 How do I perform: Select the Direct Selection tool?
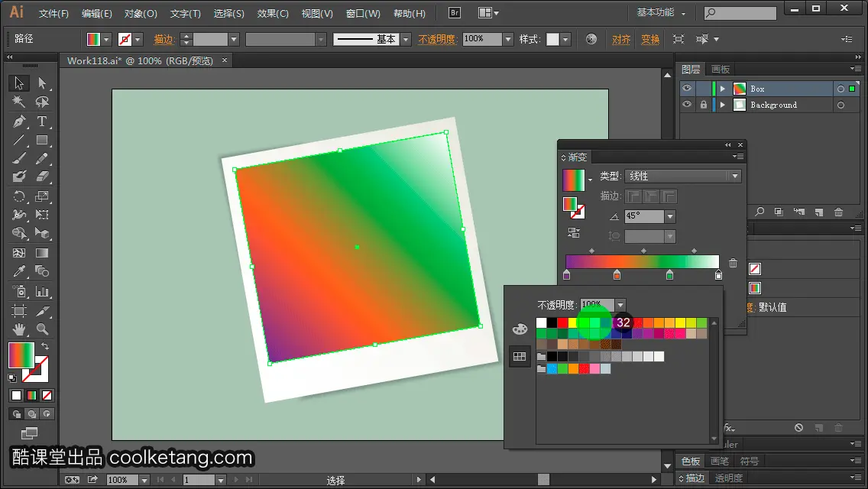42,83
